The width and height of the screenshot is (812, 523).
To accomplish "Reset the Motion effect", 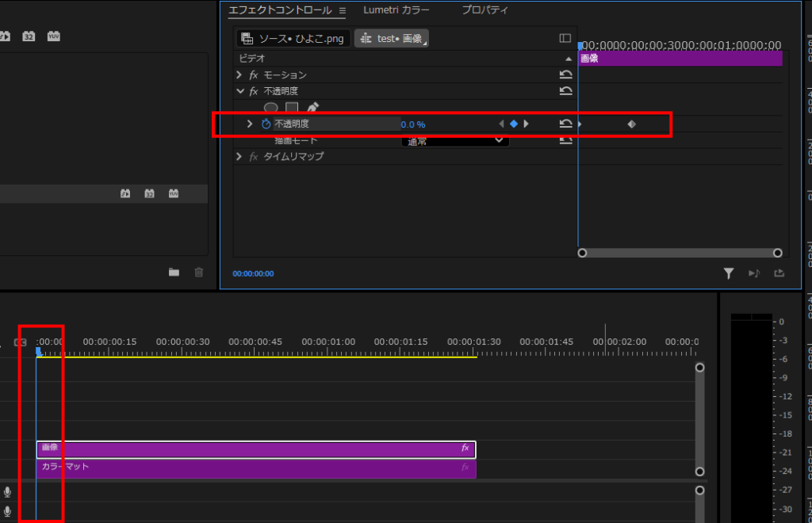I will (x=565, y=74).
